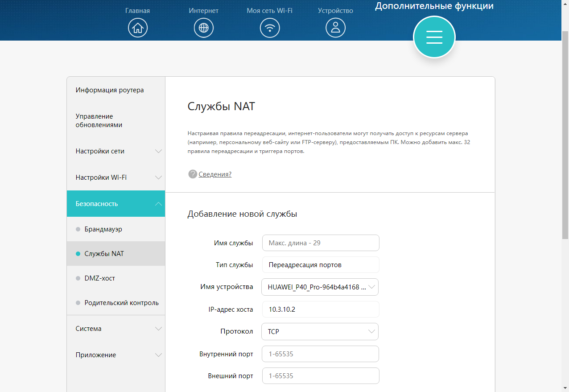Screen dimensions: 569x392
Task: Click the Добавление новой службы heading
Action: point(242,214)
